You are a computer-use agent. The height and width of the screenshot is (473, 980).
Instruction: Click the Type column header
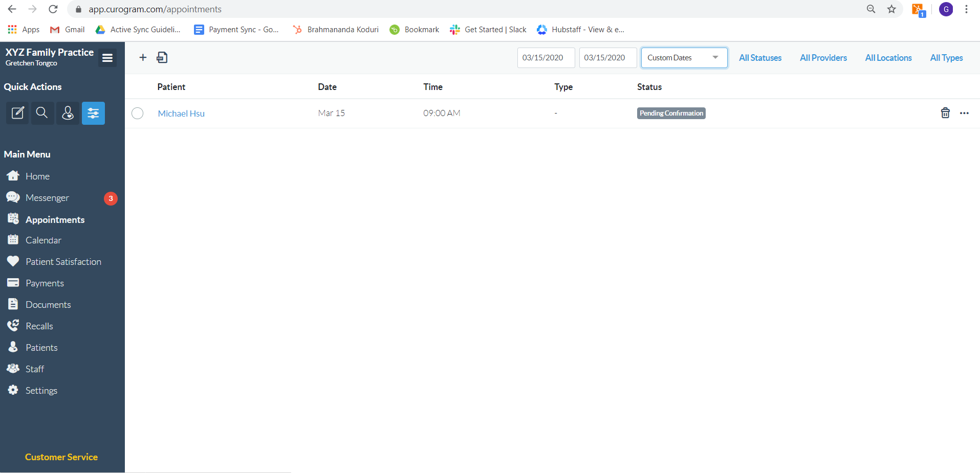click(x=563, y=87)
